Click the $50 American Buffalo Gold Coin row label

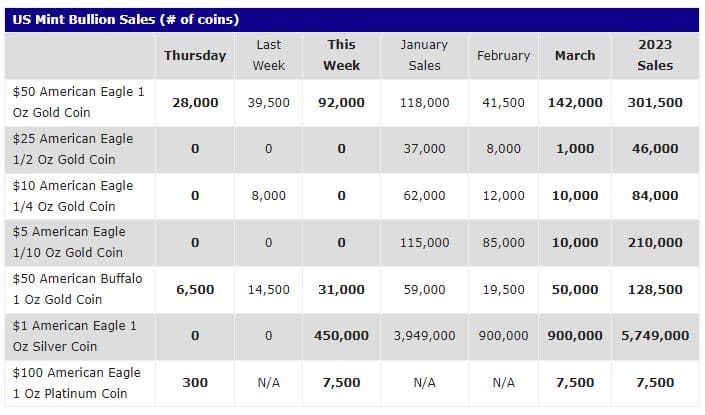click(x=78, y=289)
